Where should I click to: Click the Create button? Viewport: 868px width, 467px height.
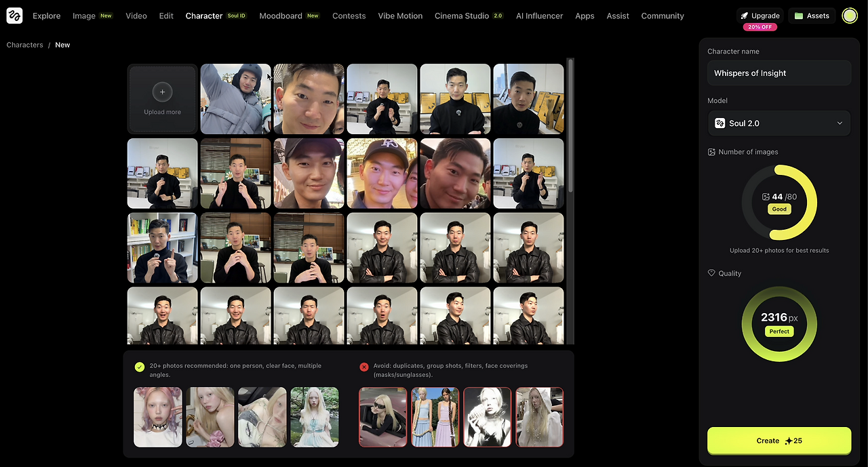tap(779, 441)
